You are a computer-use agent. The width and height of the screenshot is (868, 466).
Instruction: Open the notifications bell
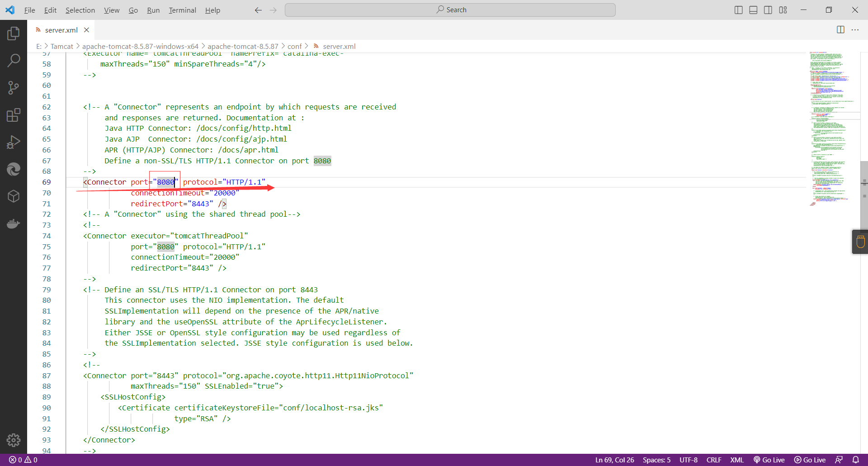(855, 460)
